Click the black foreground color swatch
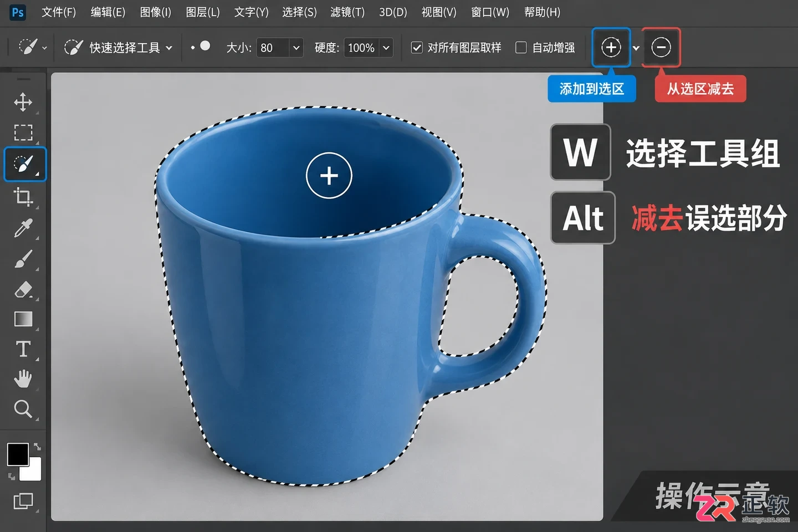The width and height of the screenshot is (798, 532). coord(17,454)
